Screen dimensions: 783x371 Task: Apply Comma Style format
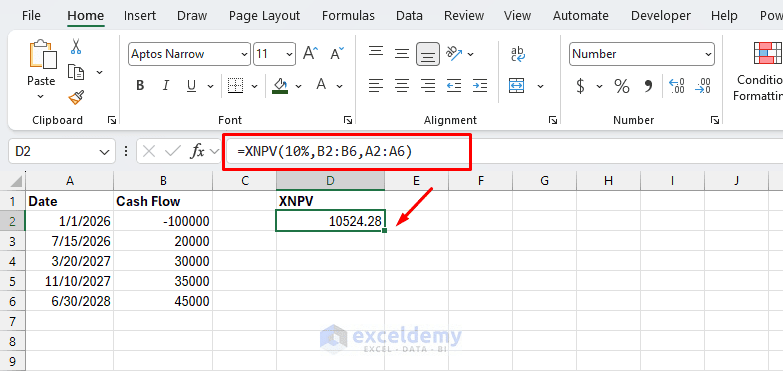648,86
